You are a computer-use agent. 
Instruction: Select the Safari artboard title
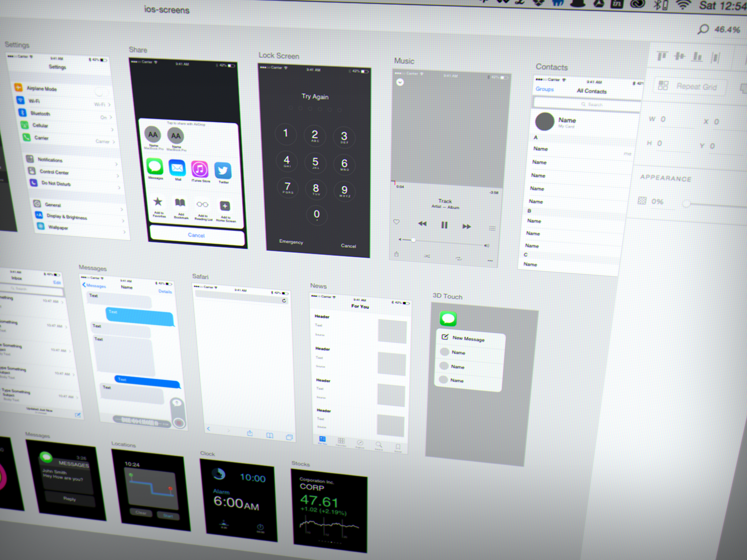(200, 277)
